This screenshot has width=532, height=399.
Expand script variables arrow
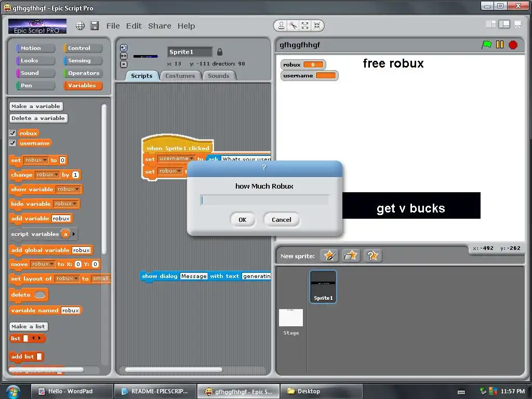coord(74,234)
